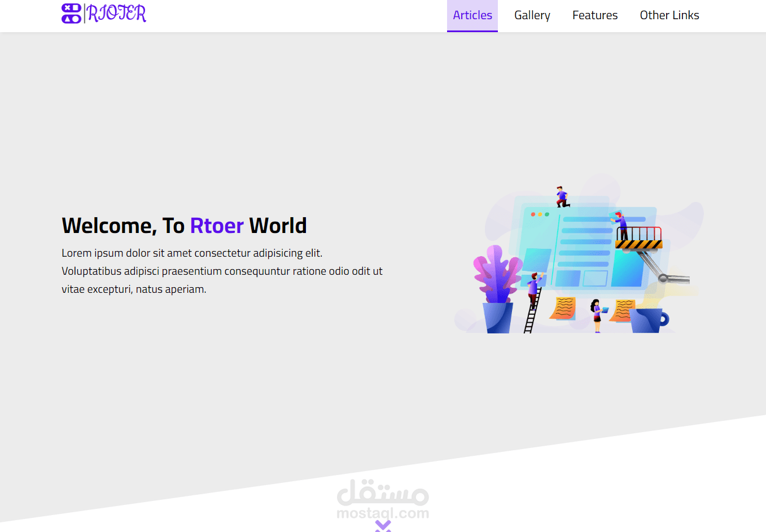Open the Features menu item
The height and width of the screenshot is (532, 766).
click(594, 15)
